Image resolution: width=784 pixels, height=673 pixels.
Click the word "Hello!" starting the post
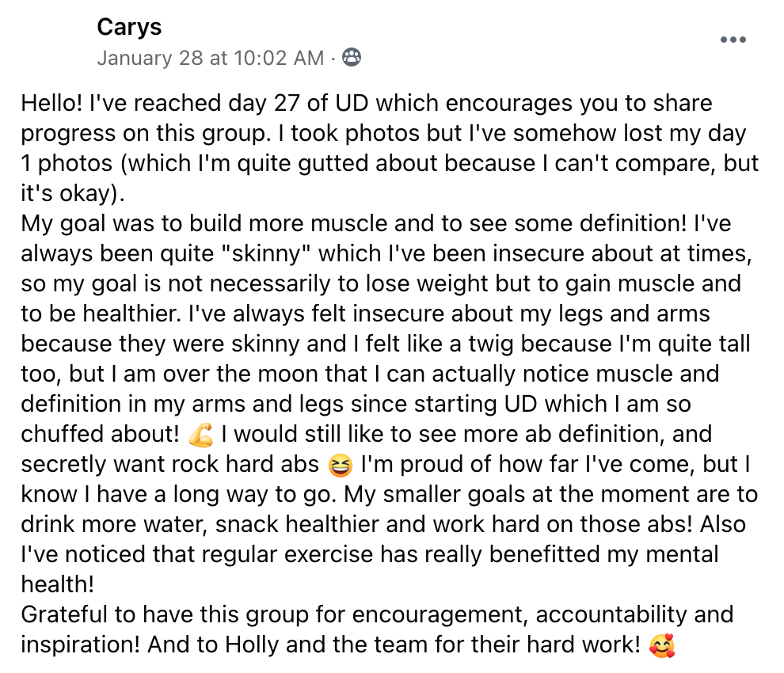point(51,104)
